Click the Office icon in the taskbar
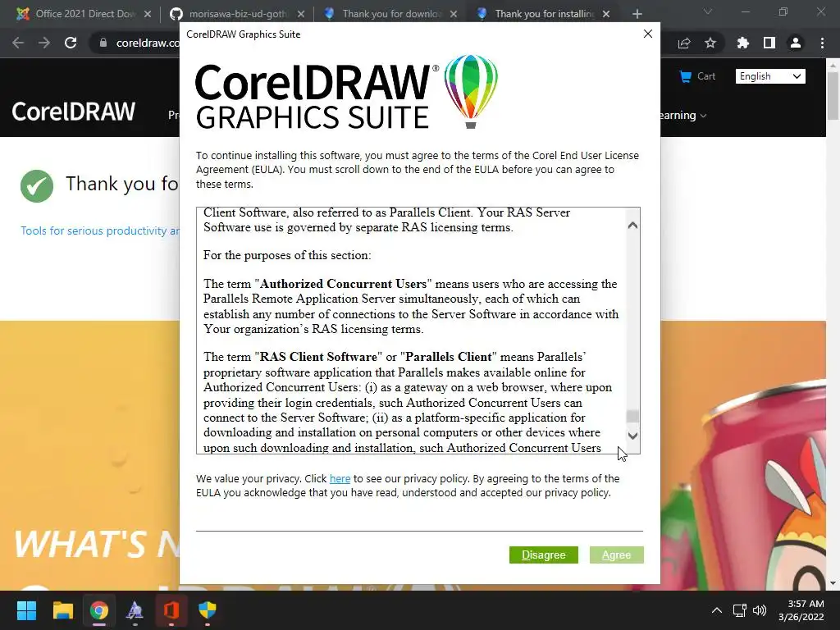840x630 pixels. click(171, 610)
